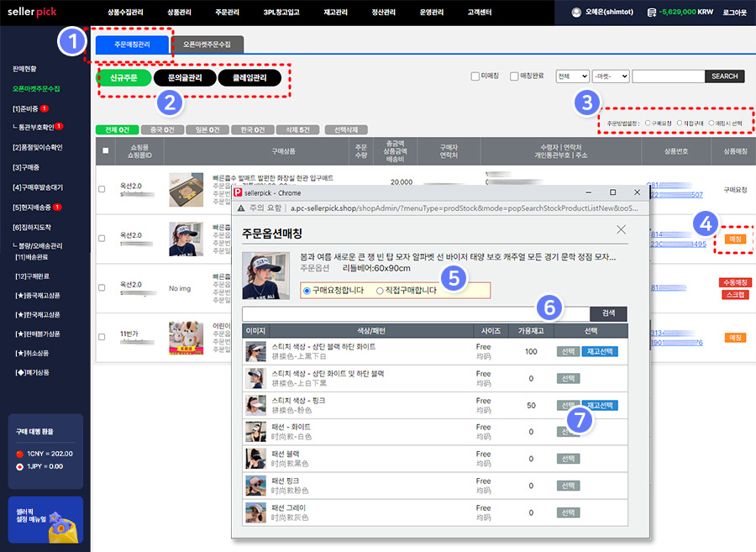Check the 미매칭 checkbox
Viewport: 756px width, 552px height.
tap(475, 76)
